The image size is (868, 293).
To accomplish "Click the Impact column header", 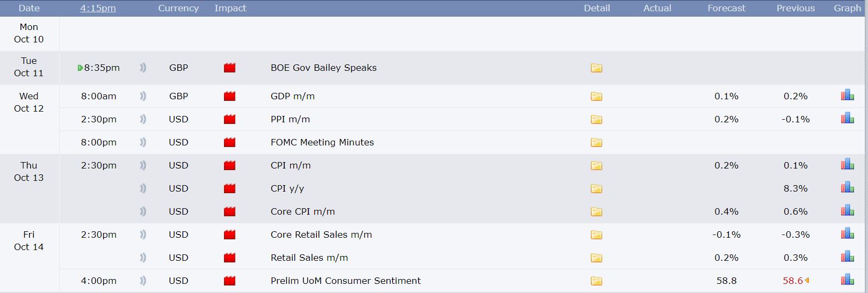I will [x=230, y=8].
